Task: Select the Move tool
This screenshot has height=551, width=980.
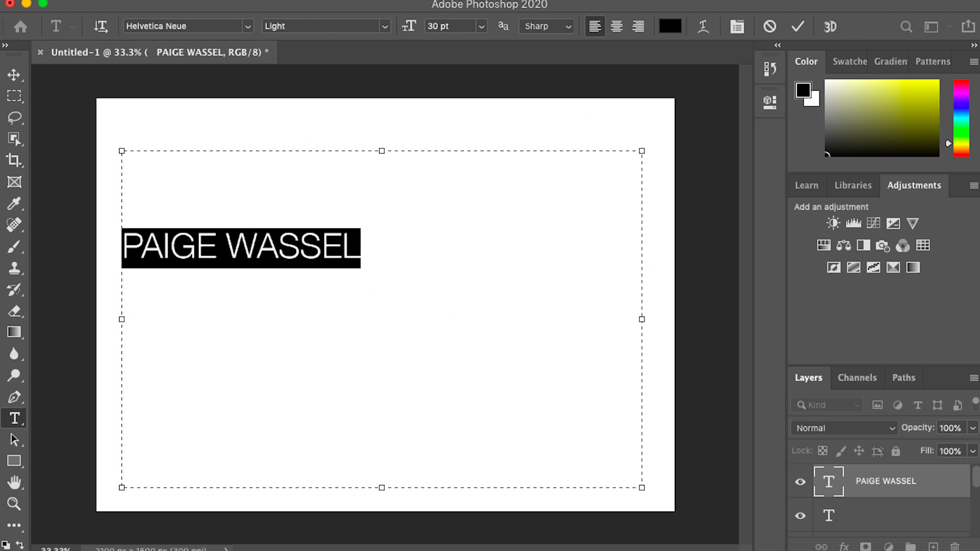Action: (14, 75)
